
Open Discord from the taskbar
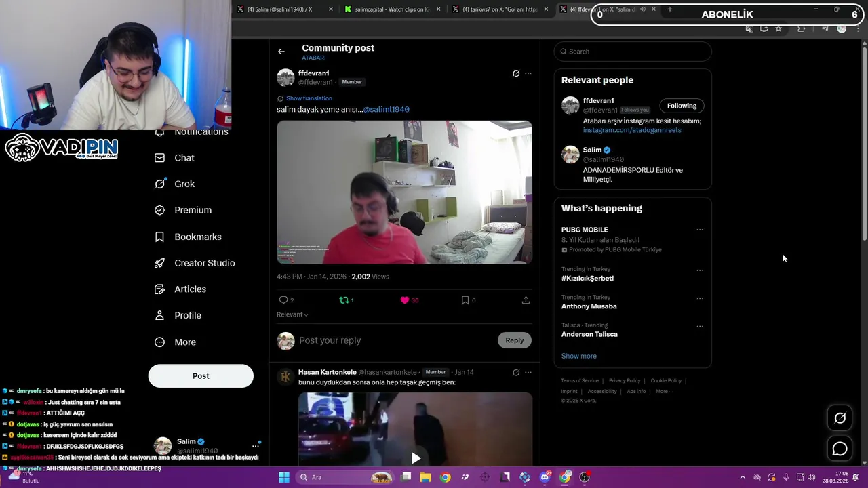point(545,477)
